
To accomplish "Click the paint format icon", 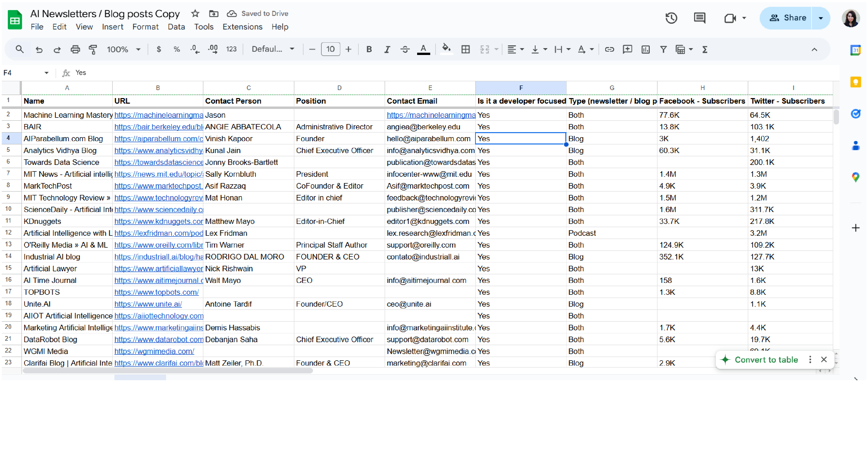I will pyautogui.click(x=93, y=50).
